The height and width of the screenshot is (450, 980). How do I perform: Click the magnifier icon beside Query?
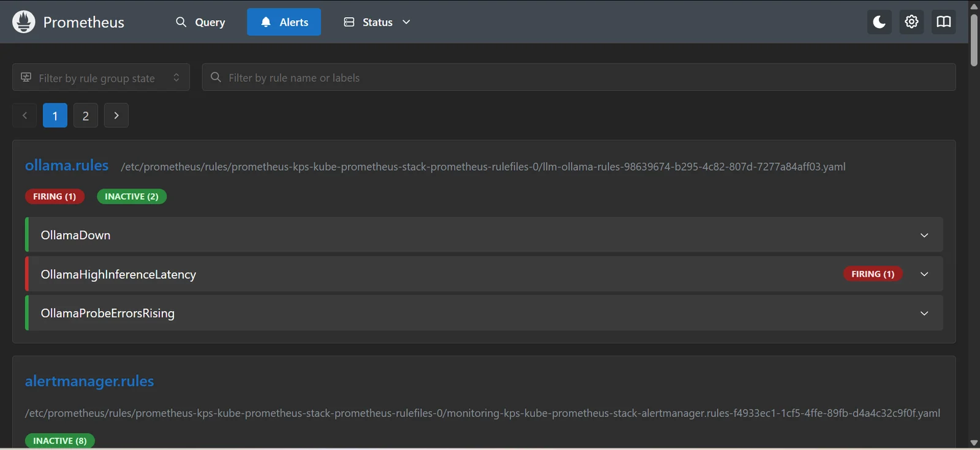pos(181,22)
